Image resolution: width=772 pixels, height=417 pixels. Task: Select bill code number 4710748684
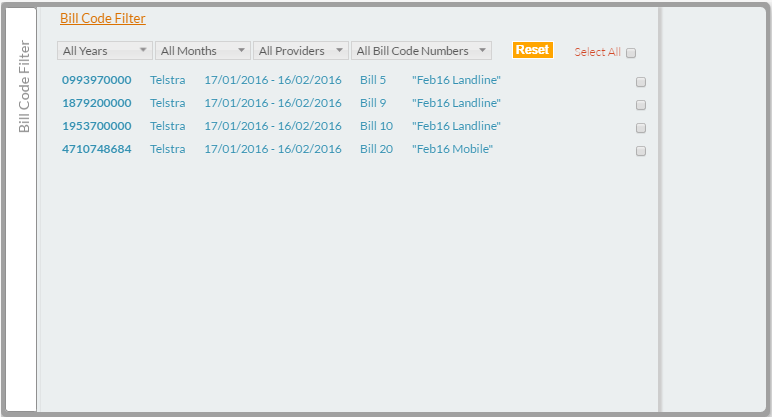click(x=96, y=149)
